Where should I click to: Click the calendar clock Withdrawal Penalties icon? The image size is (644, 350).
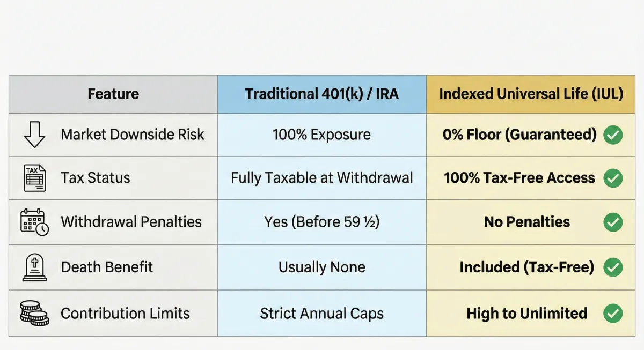click(x=35, y=222)
